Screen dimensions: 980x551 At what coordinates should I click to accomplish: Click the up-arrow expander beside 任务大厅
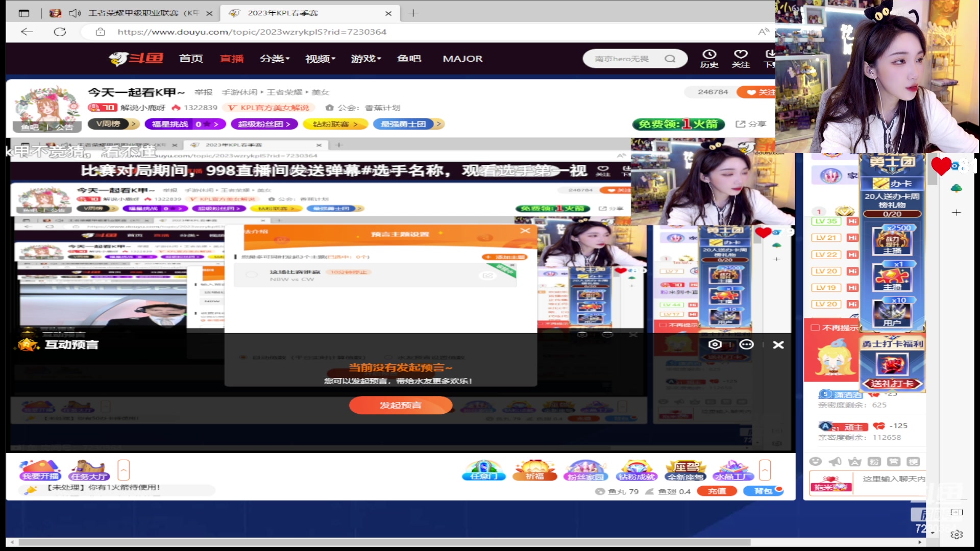(x=124, y=470)
